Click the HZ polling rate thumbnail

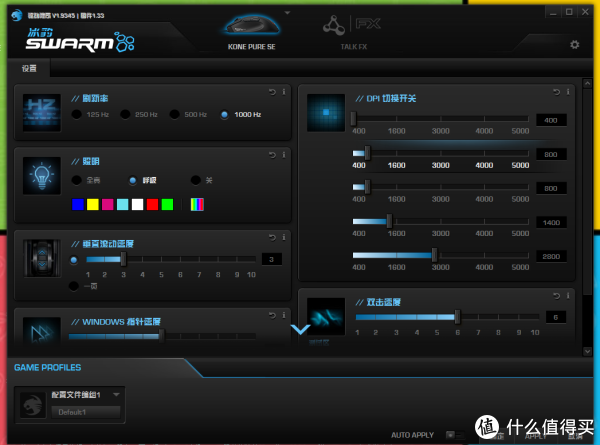(42, 113)
